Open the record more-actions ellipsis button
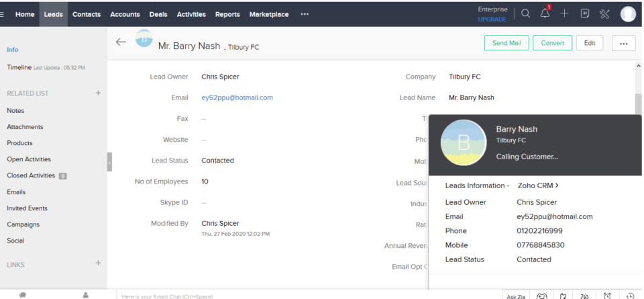Viewport: 644px width, 299px height. coord(623,43)
